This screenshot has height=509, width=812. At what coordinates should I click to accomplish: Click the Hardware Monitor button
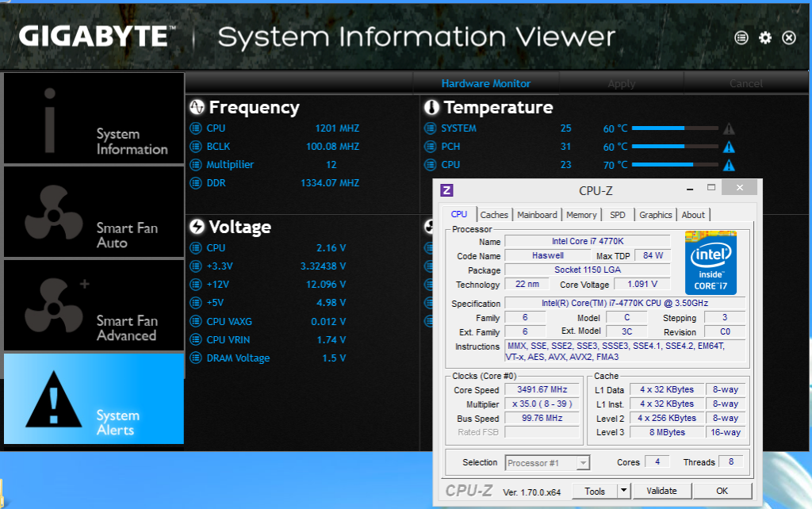tap(486, 83)
